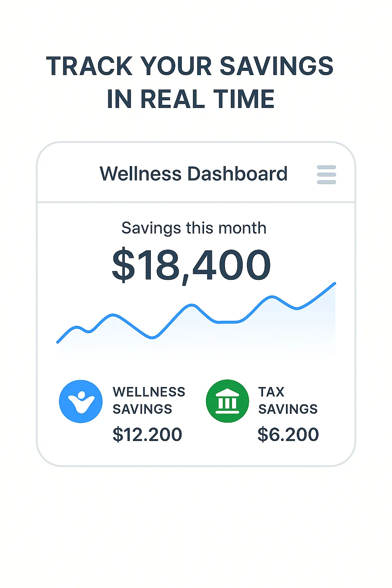Select the Wellness Dashboard title
The width and height of the screenshot is (392, 588).
[193, 174]
